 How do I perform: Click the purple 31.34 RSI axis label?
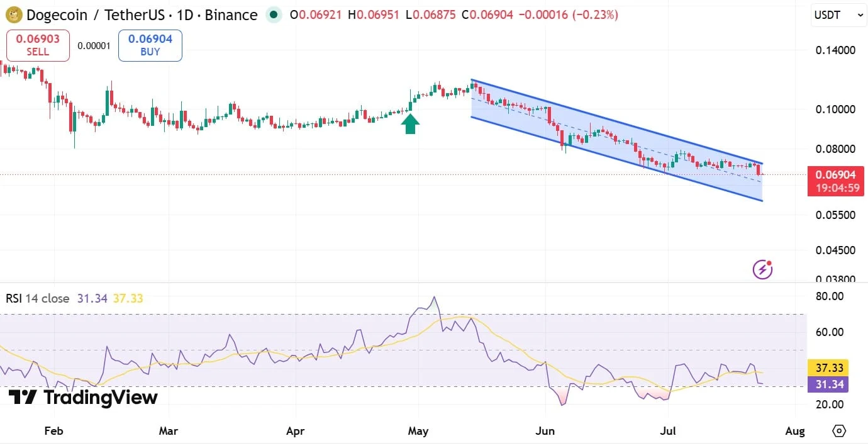[x=828, y=384]
